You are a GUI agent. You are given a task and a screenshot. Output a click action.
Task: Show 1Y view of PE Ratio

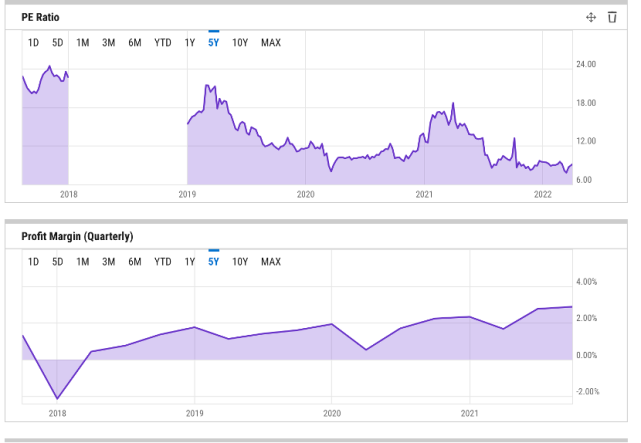click(x=189, y=43)
